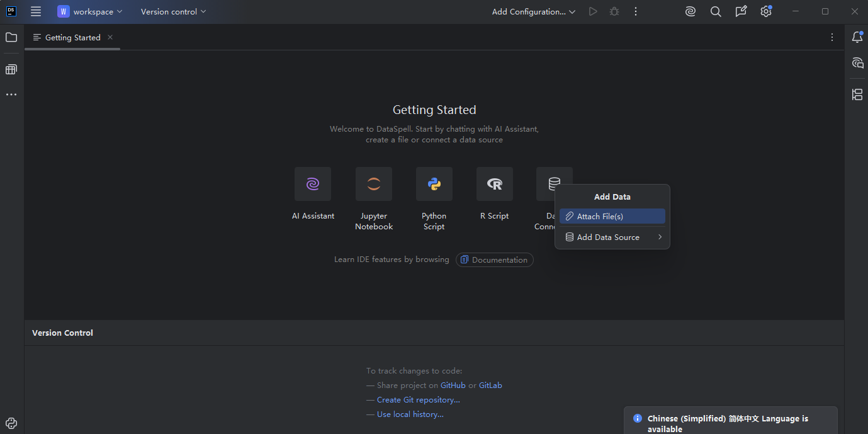The width and height of the screenshot is (868, 434).
Task: Open the AI Assistant tile
Action: point(313,184)
